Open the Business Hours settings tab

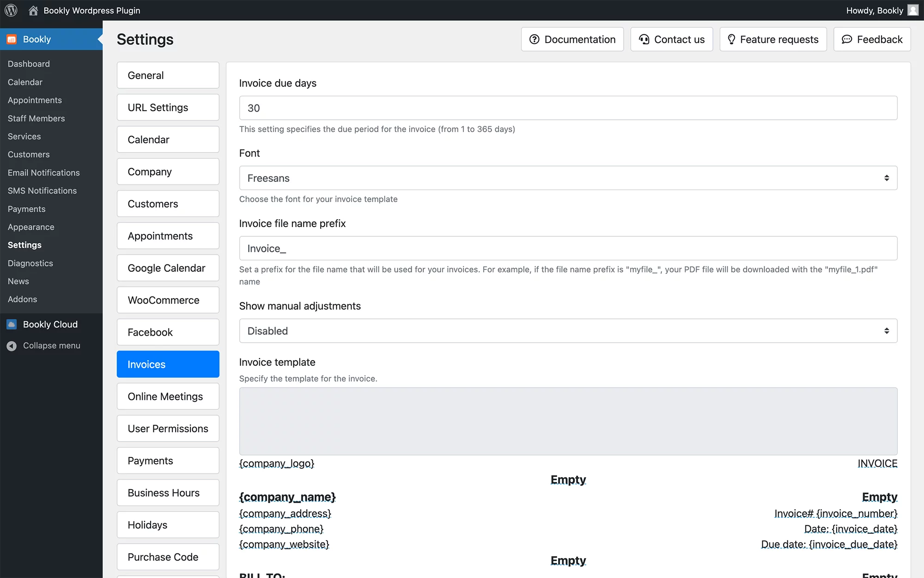click(168, 493)
